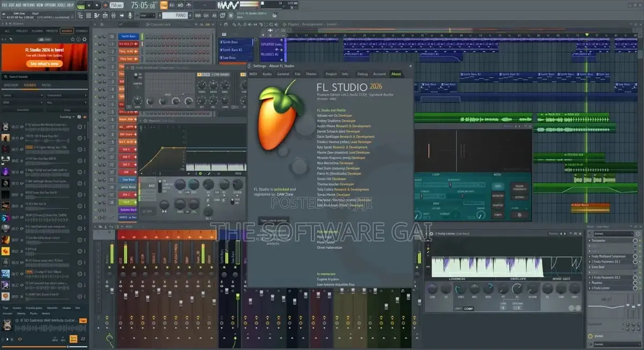Click the Search Sounds field
This screenshot has height=350, width=644.
[x=44, y=77]
